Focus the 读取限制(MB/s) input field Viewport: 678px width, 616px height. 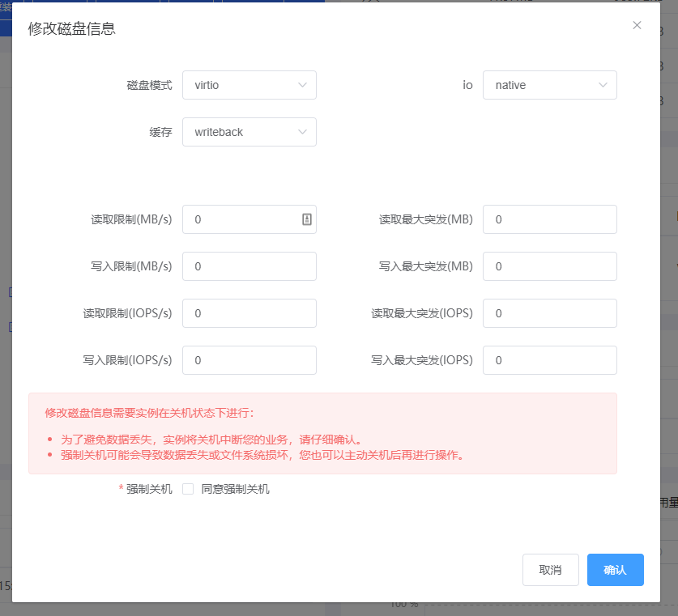[241, 219]
